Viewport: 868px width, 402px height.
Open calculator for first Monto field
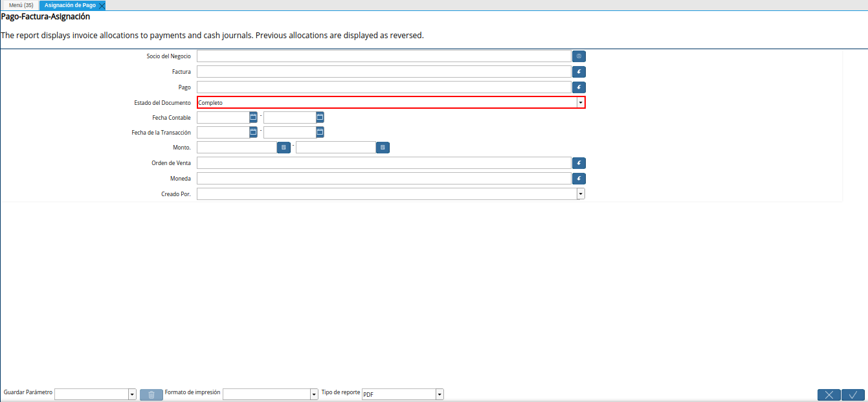tap(284, 148)
